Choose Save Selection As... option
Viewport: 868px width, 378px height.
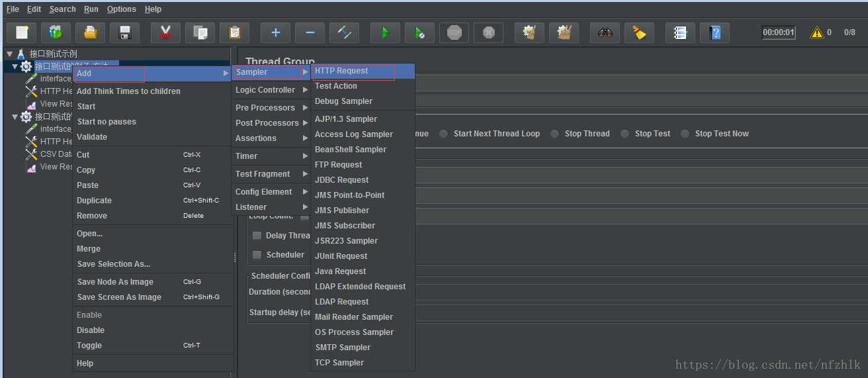click(153, 264)
